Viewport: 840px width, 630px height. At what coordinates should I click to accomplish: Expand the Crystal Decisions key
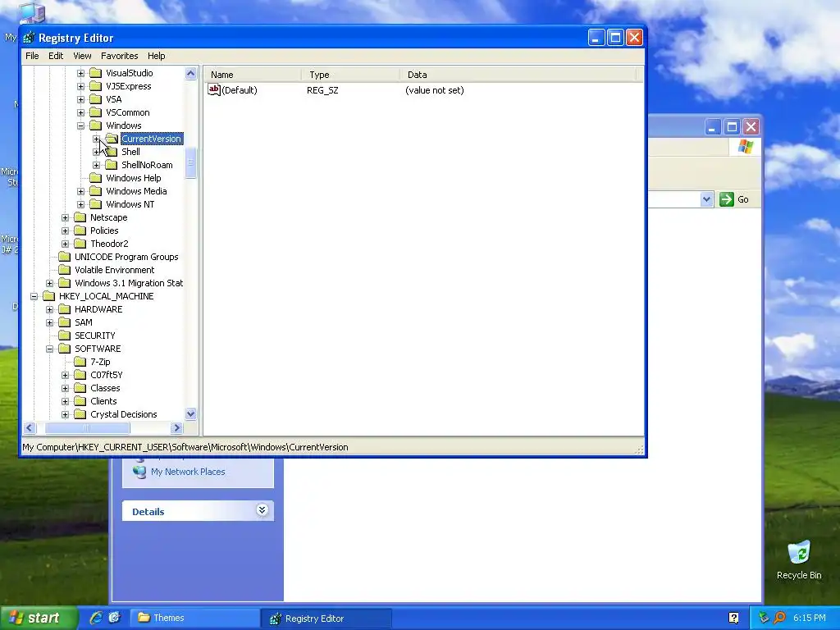click(65, 414)
